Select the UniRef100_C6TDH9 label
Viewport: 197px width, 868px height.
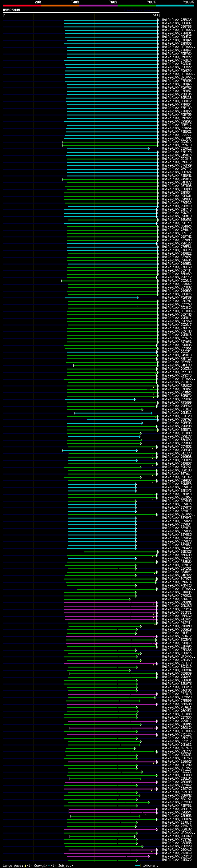(177, 433)
